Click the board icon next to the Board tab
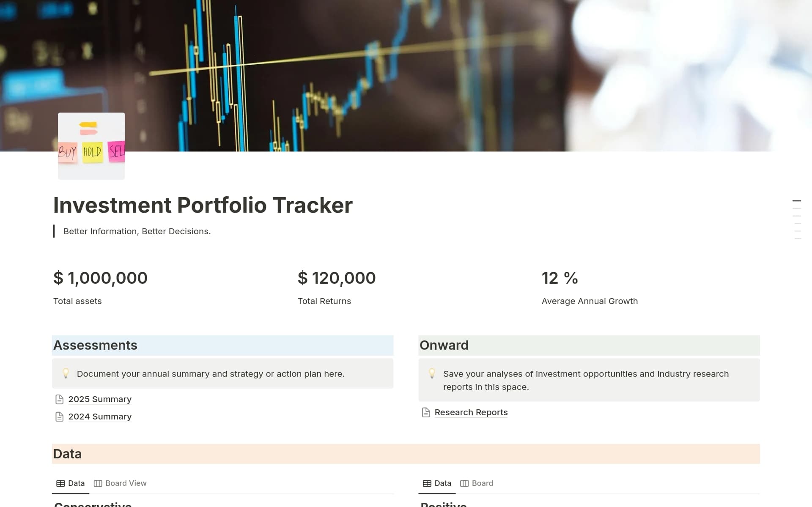The height and width of the screenshot is (507, 812). click(x=464, y=483)
